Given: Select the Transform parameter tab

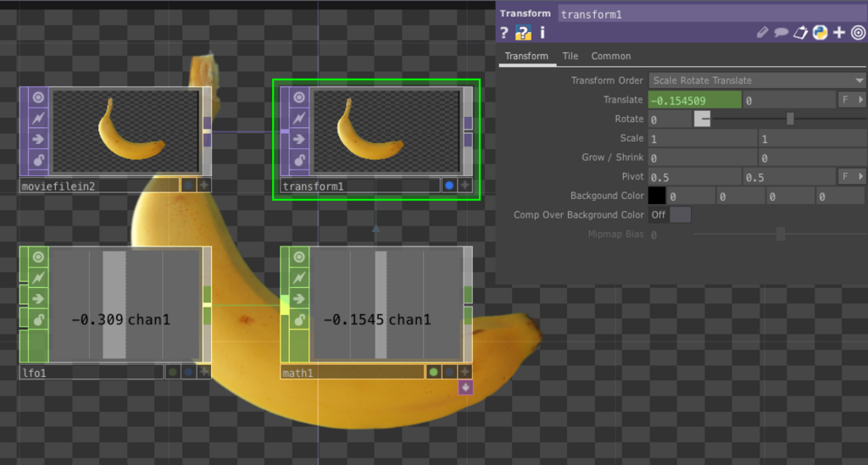Looking at the screenshot, I should coord(526,57).
